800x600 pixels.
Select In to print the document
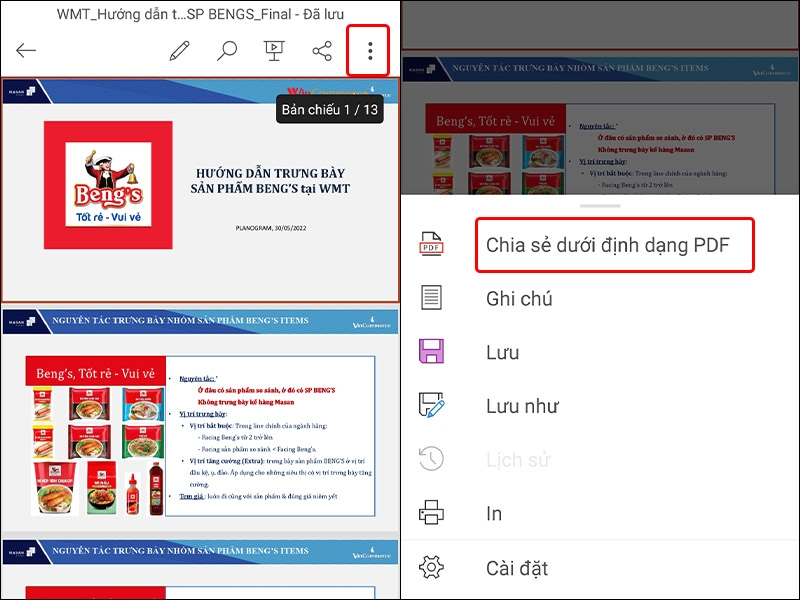pos(493,513)
